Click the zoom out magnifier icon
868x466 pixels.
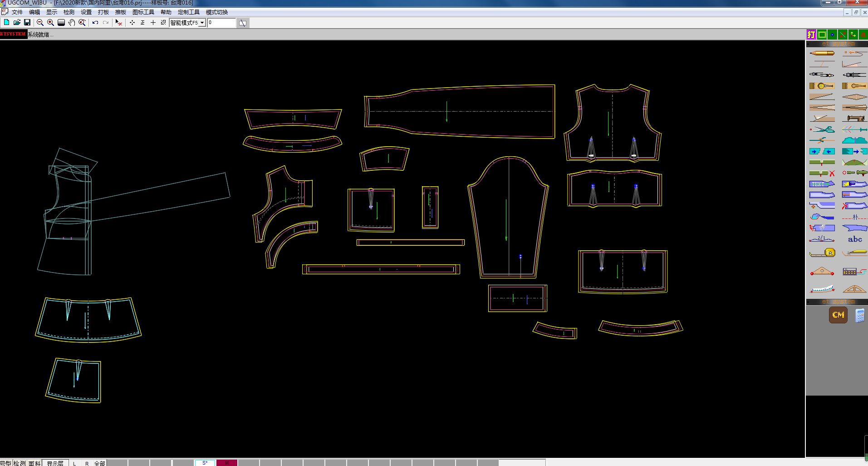40,22
